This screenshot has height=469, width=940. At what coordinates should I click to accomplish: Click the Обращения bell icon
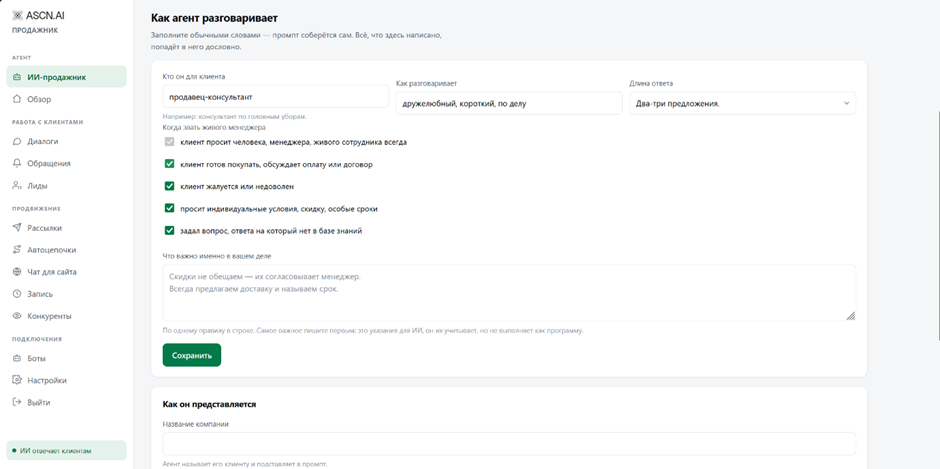(x=17, y=163)
